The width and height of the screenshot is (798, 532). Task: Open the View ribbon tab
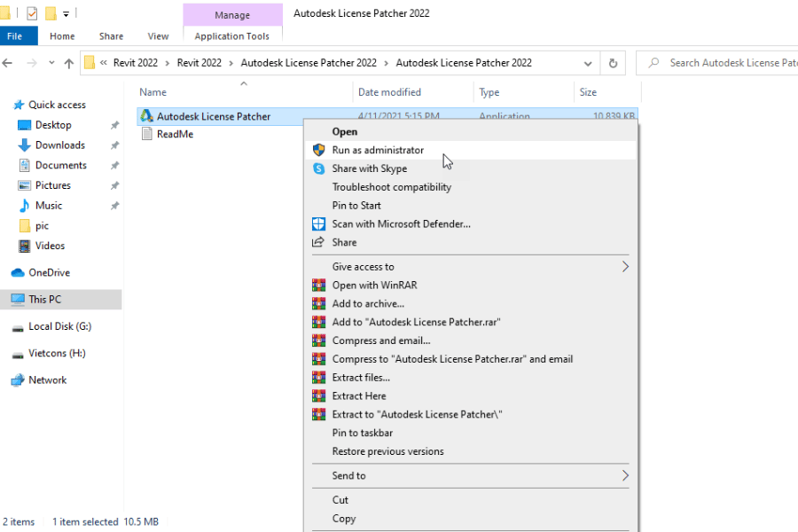tap(158, 36)
